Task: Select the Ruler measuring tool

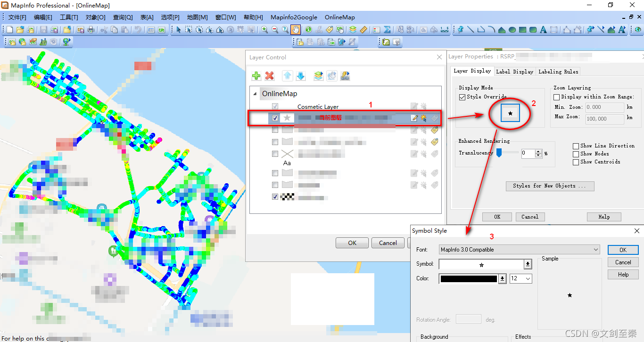Action: 363,30
